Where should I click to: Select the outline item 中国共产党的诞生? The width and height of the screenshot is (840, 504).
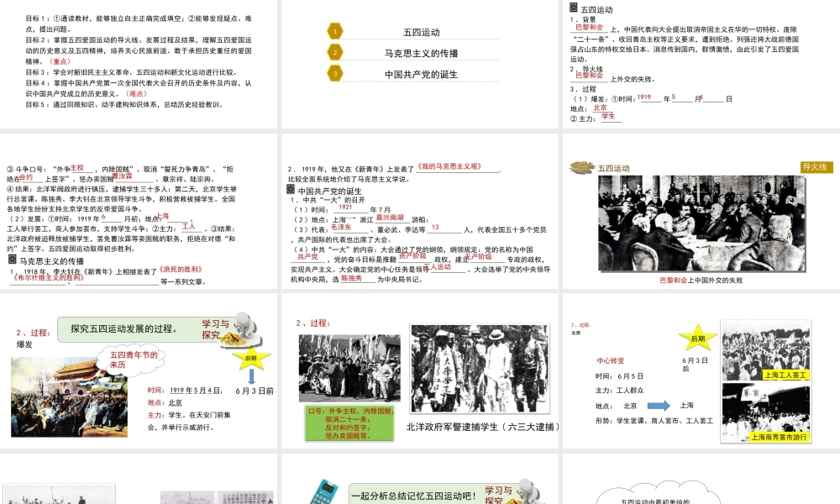[x=421, y=75]
